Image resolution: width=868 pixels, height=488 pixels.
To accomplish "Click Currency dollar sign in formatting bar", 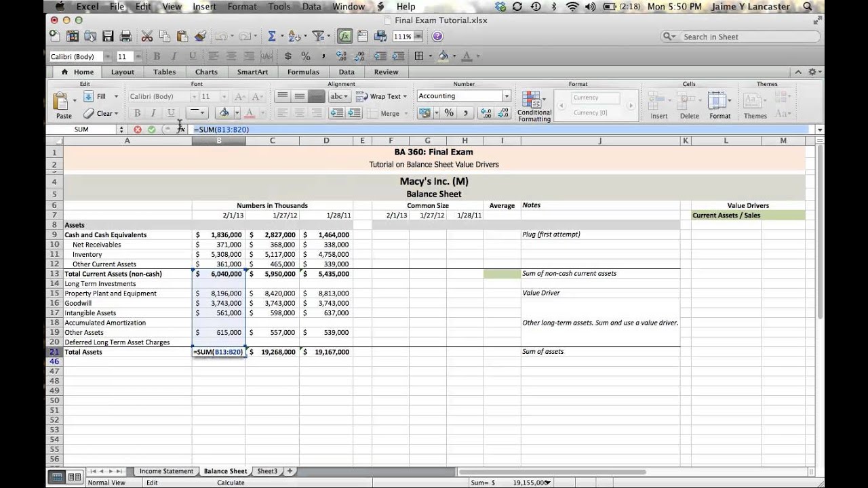I will tap(288, 56).
